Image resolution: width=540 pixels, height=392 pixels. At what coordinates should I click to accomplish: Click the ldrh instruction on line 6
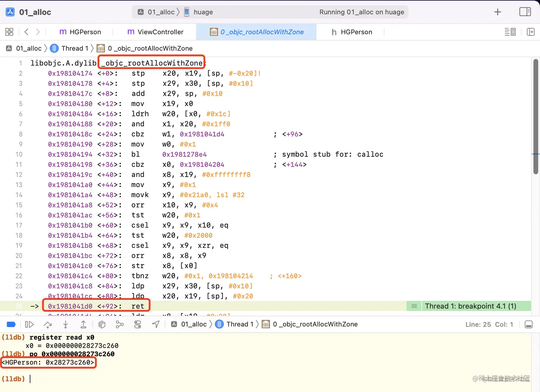[140, 114]
